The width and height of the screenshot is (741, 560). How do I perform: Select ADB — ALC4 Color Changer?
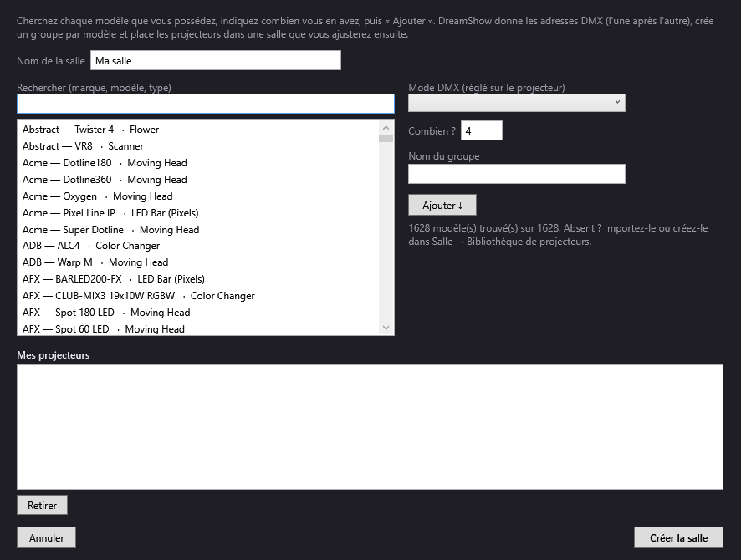click(x=198, y=246)
